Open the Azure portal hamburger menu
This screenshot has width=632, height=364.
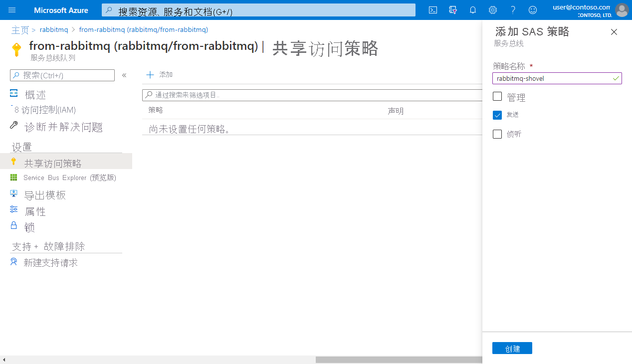point(12,10)
